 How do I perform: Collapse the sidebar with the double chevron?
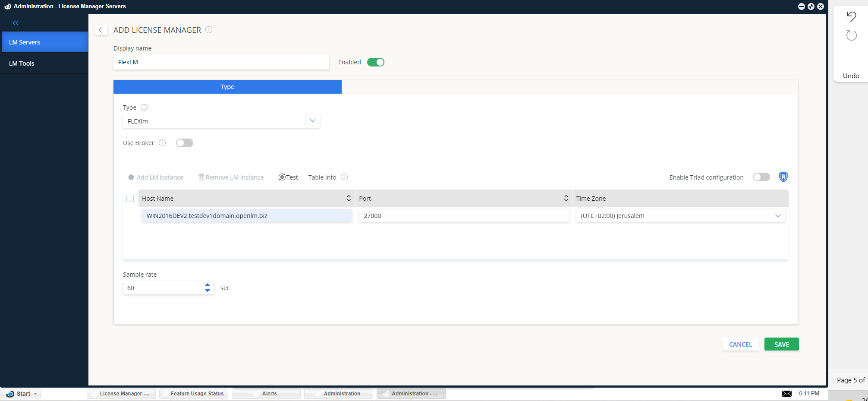(x=16, y=22)
